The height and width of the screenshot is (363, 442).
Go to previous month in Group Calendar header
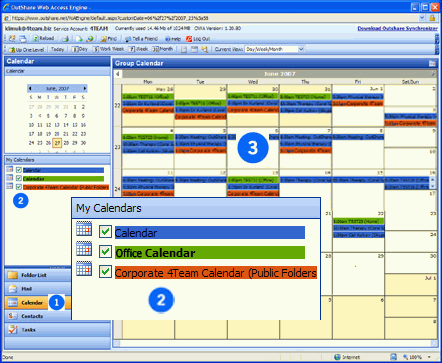[x=118, y=74]
